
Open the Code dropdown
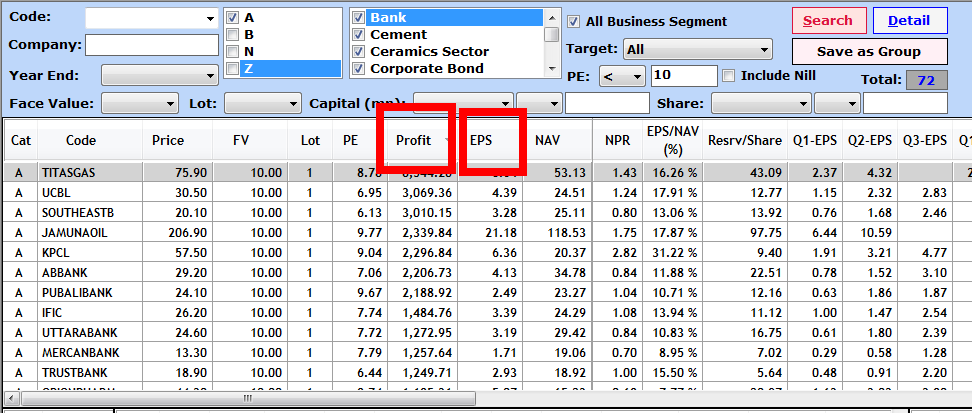[x=210, y=19]
